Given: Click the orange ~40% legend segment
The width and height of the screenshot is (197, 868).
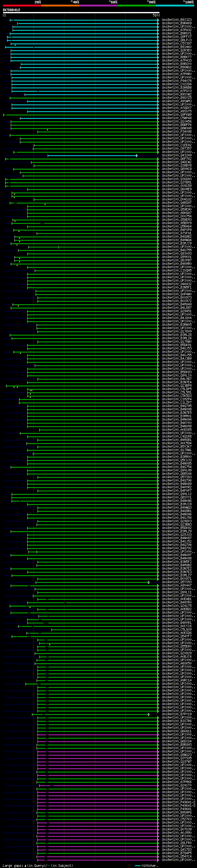Looking at the screenshot, I should (x=61, y=6).
